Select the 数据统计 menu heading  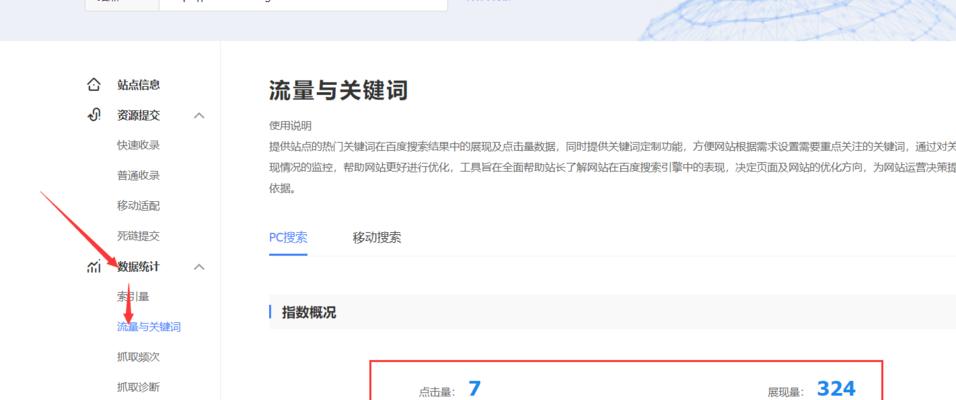tap(138, 266)
